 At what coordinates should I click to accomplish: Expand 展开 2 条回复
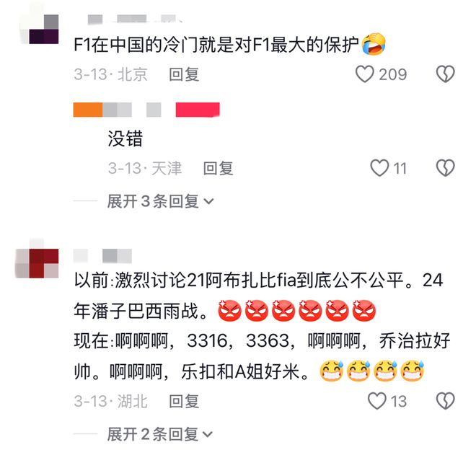[160, 434]
